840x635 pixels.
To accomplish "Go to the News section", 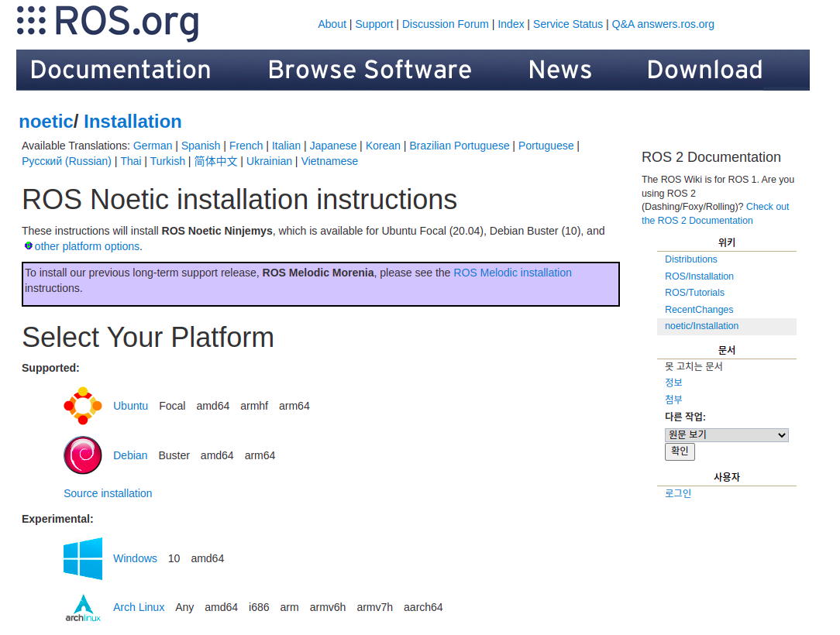I will (559, 70).
